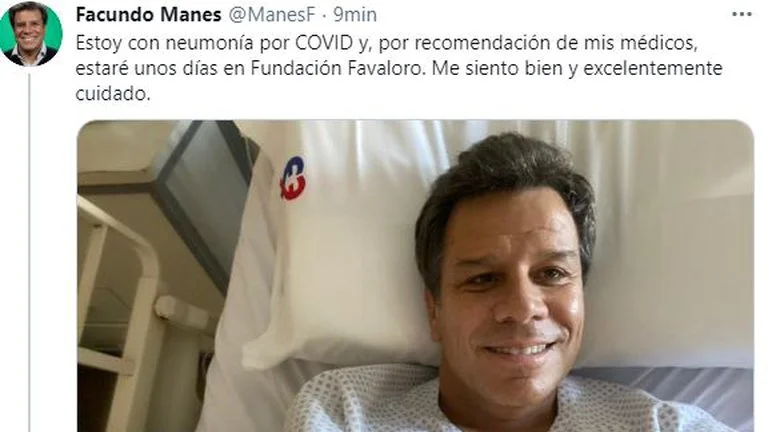Open the Facundo Manes display name link

click(149, 15)
